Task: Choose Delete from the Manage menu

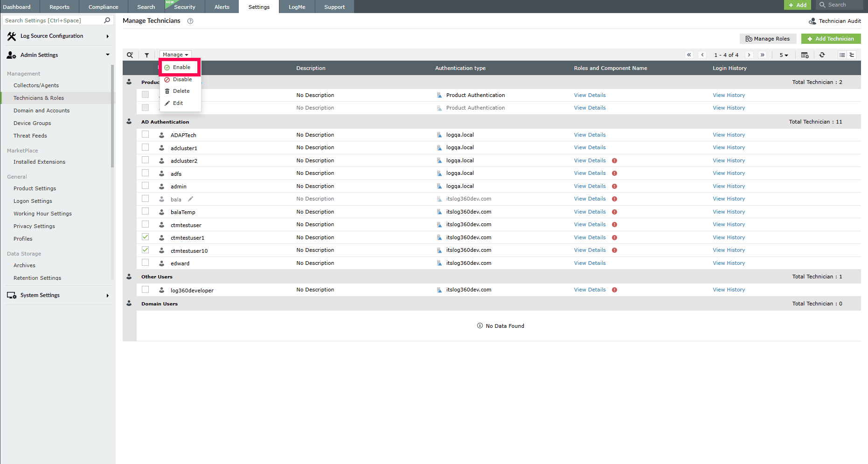Action: point(180,91)
